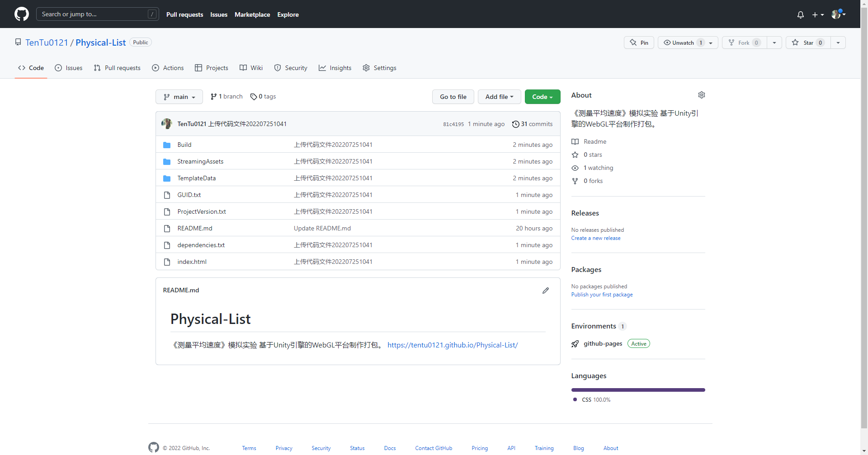Click the About settings gear icon
Image resolution: width=868 pixels, height=455 pixels.
702,95
